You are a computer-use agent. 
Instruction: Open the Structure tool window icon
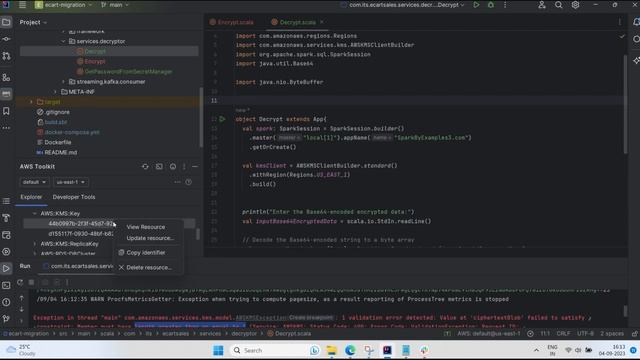click(6, 78)
